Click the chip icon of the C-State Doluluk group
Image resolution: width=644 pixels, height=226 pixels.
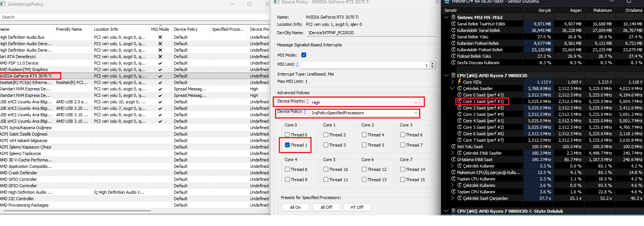tap(453, 211)
